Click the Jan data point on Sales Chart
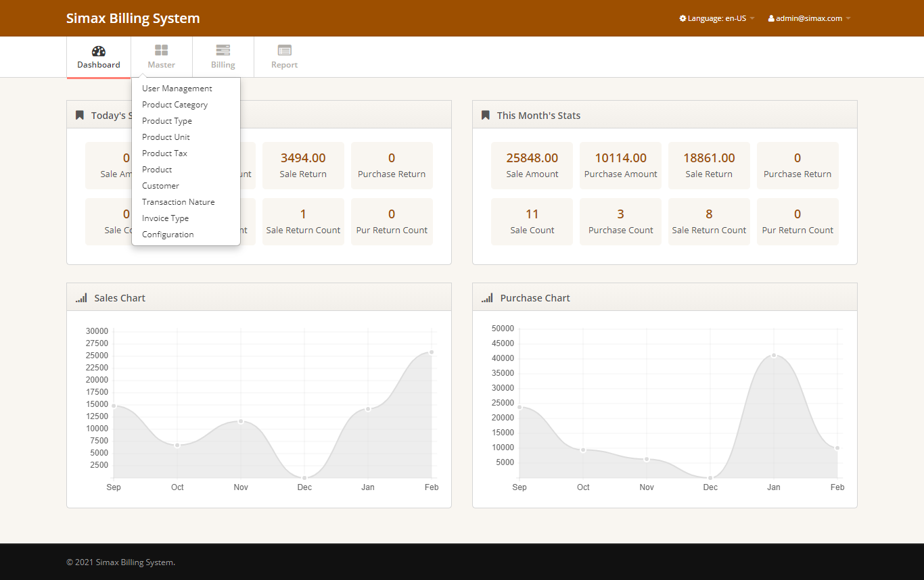This screenshot has height=580, width=924. click(368, 409)
